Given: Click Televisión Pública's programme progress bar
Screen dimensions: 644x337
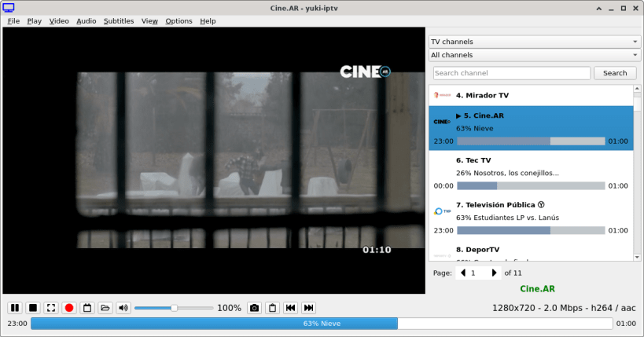Looking at the screenshot, I should [531, 231].
